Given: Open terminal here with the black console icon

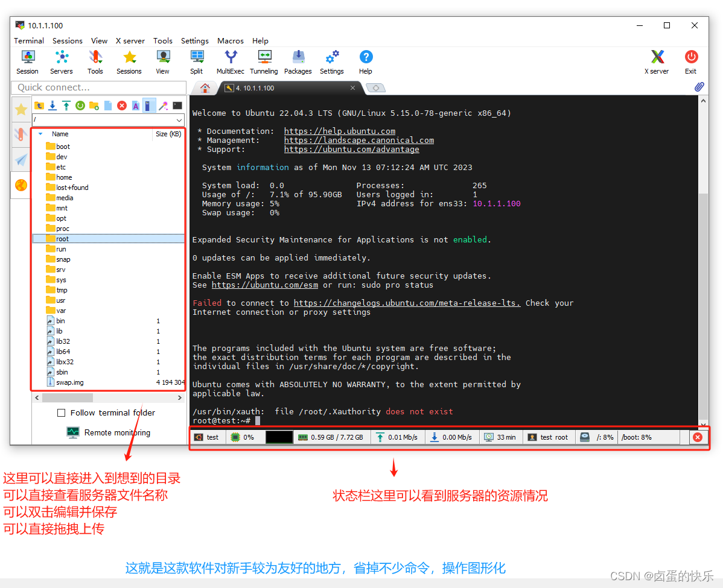Looking at the screenshot, I should coord(177,106).
